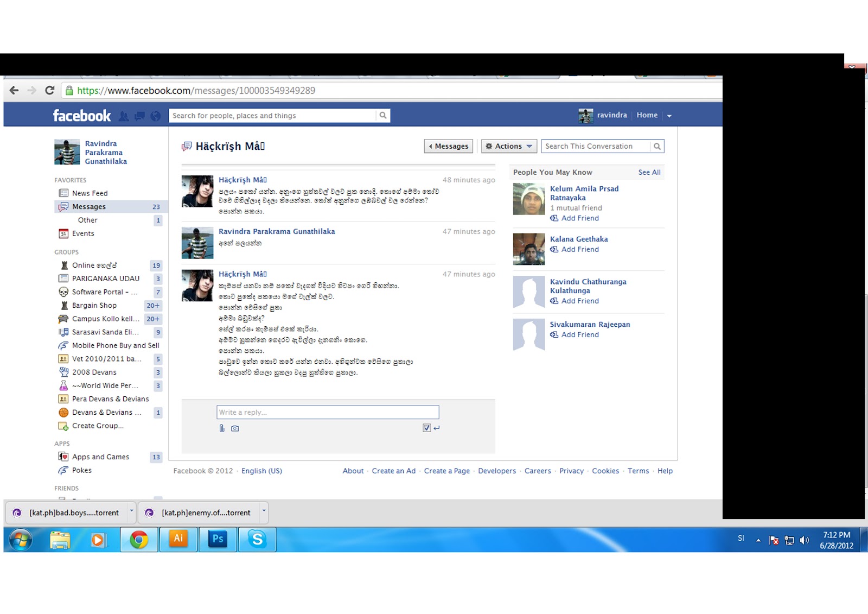Screen dimensions: 868x614
Task: Go back using the Messages button
Action: [449, 146]
